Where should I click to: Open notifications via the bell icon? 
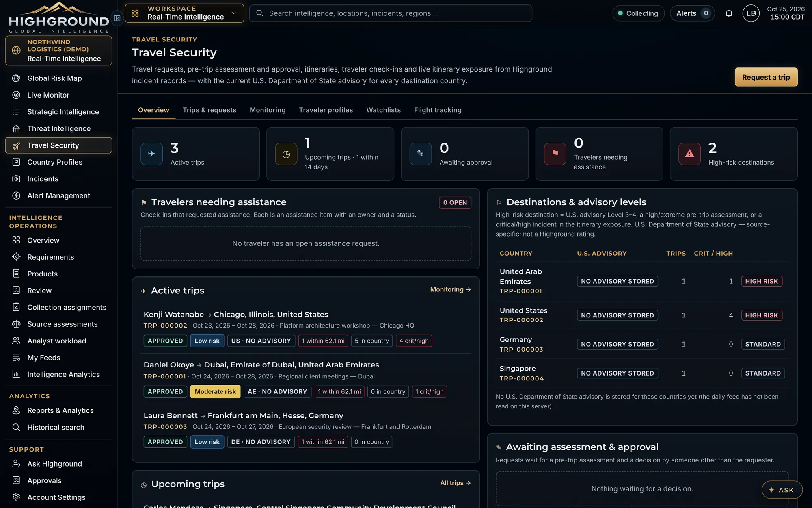729,13
